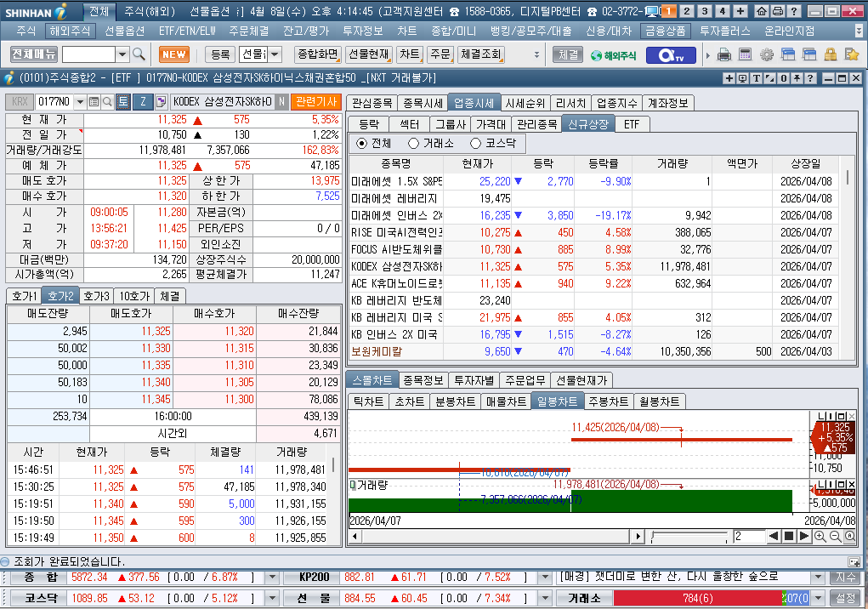Viewport: 868px width, 609px height.
Task: Click the Z button in stock panel
Action: click(143, 101)
